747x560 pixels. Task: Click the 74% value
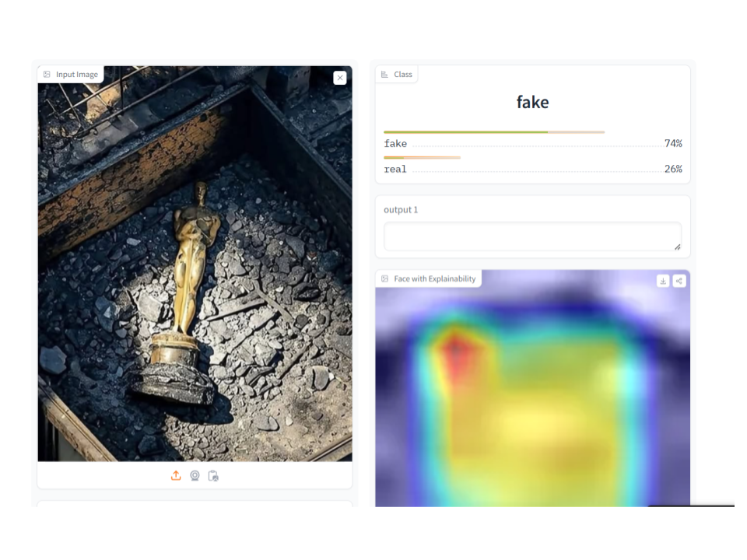coord(673,143)
